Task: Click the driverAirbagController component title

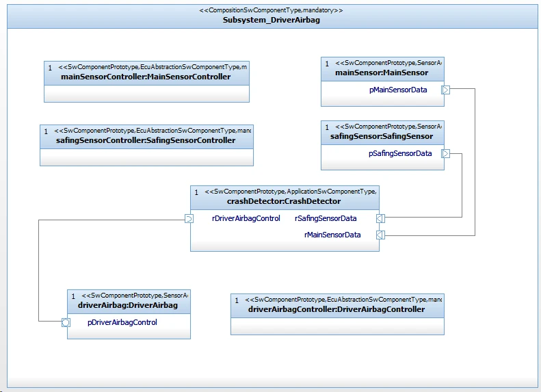Action: coord(337,309)
